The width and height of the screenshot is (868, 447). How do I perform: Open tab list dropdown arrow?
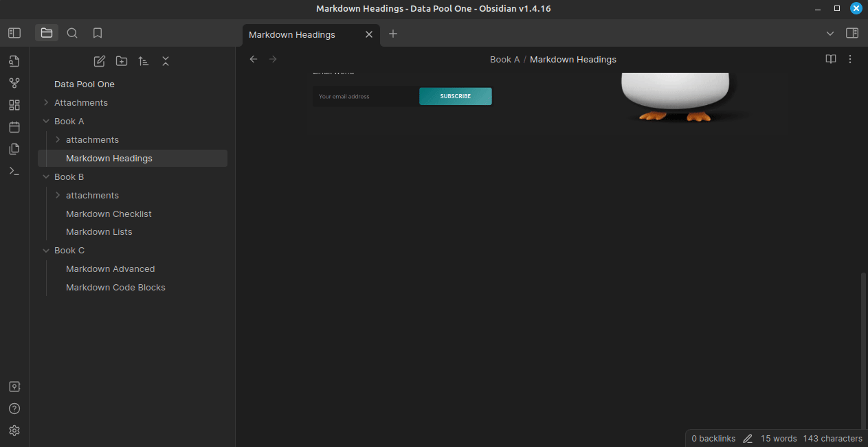point(830,34)
